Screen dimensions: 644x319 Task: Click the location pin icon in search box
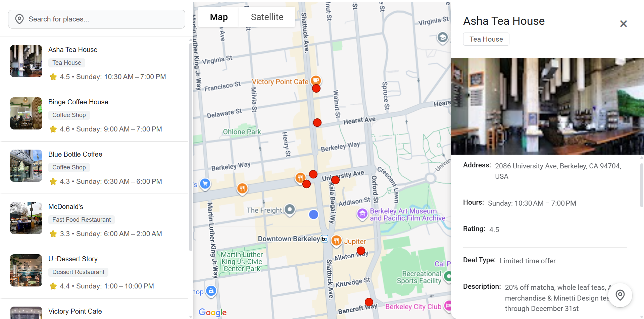click(x=19, y=19)
